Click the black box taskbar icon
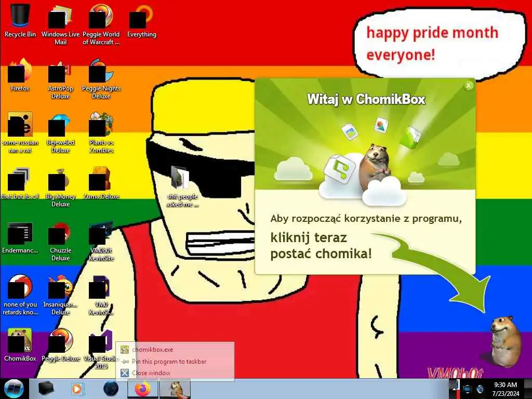The height and width of the screenshot is (399, 532). [x=46, y=389]
